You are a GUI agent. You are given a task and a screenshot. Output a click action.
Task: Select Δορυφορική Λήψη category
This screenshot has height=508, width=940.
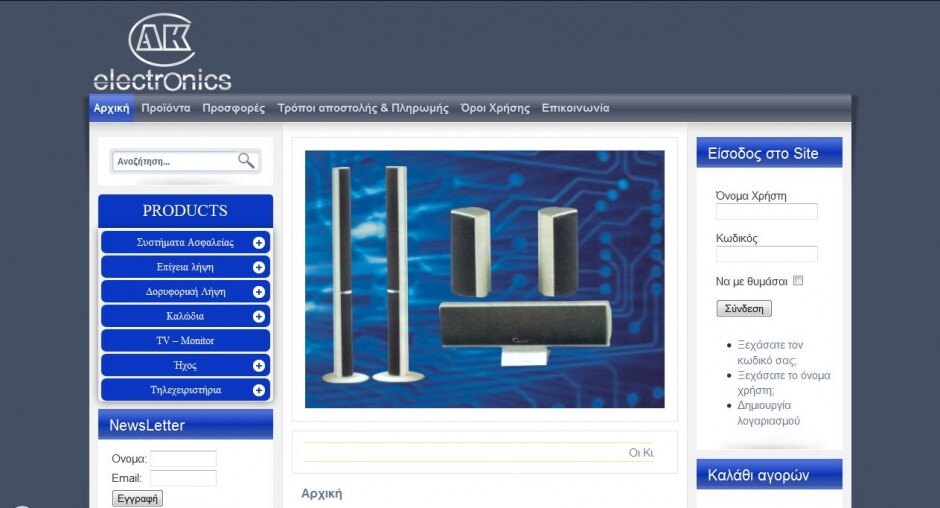click(185, 291)
